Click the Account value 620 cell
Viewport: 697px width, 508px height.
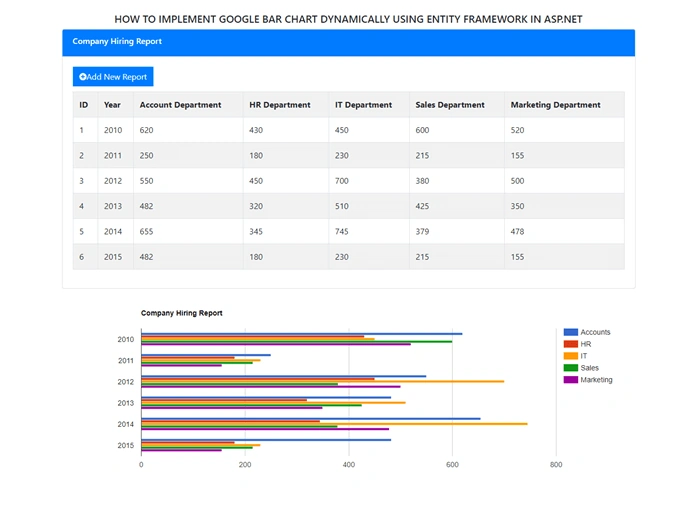tap(188, 130)
